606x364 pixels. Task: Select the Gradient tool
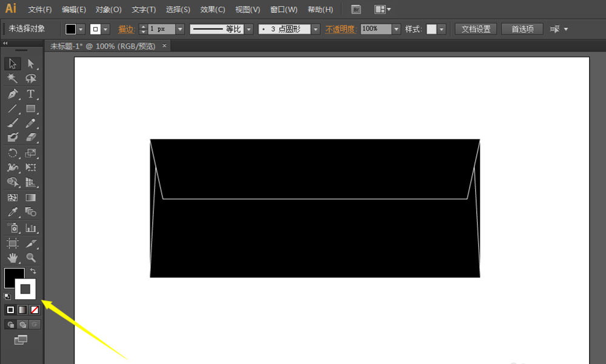[x=30, y=197]
